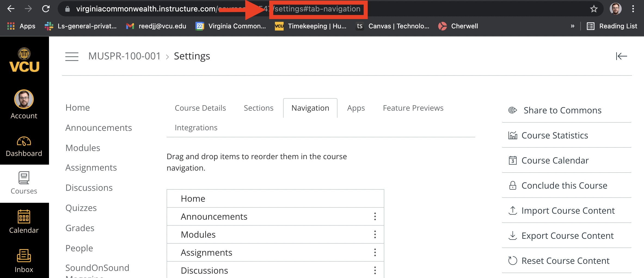Open Grades in the course menu
Screen dimensions: 644x278
pos(80,228)
